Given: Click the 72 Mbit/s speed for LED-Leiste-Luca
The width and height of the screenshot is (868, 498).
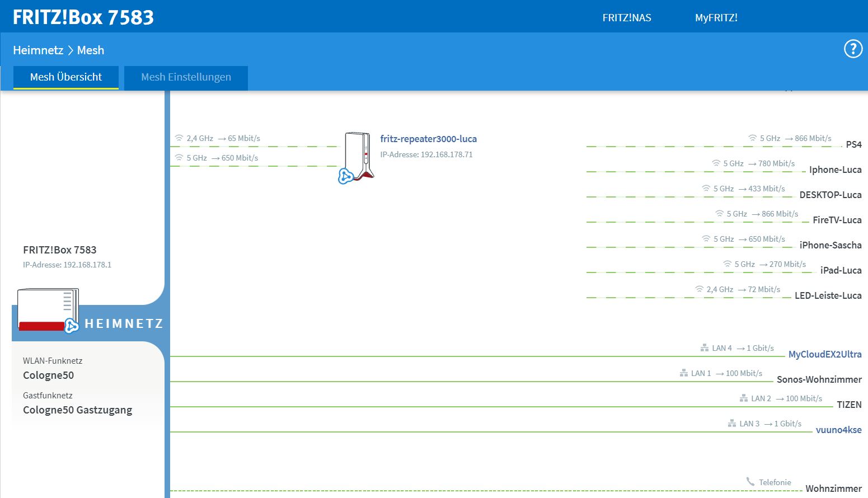Looking at the screenshot, I should coord(764,289).
